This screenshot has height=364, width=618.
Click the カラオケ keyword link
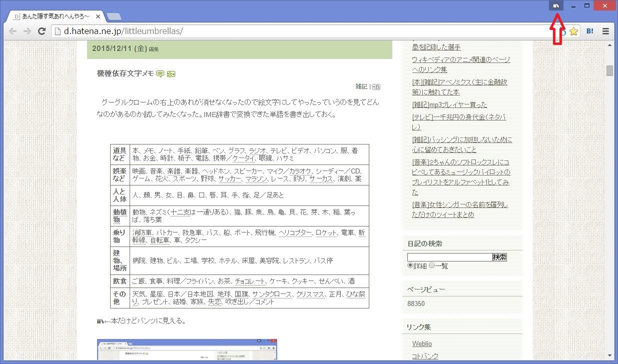pos(301,171)
